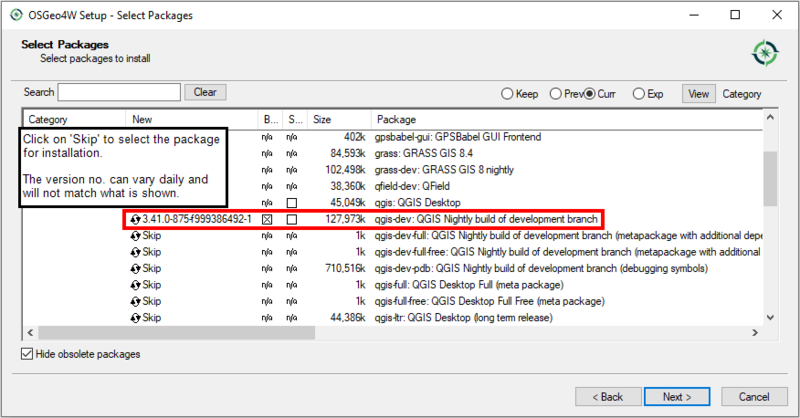Click the Next button
This screenshot has width=800, height=418.
pos(677,396)
